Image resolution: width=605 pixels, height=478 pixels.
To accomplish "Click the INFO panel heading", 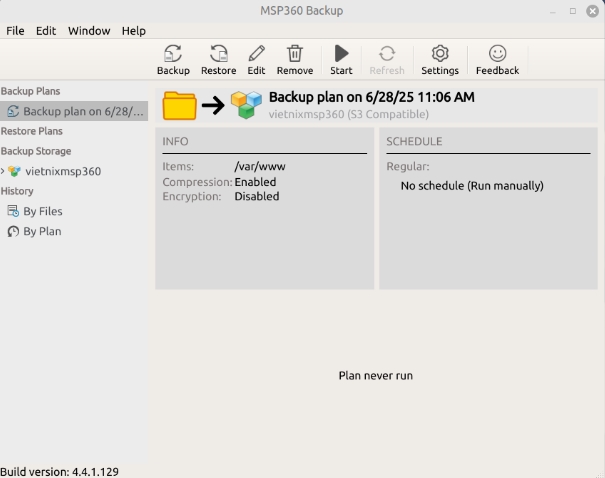I will coord(175,142).
